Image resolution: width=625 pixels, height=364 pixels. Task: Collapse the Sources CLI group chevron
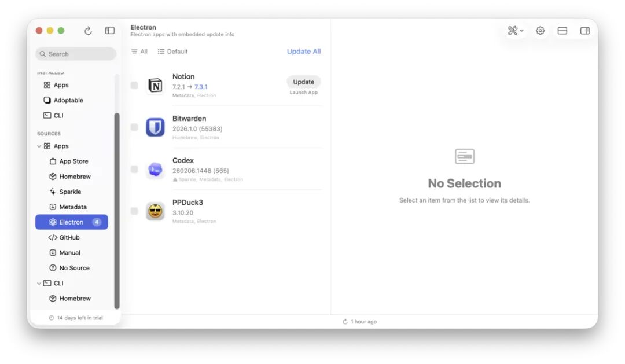(x=39, y=284)
